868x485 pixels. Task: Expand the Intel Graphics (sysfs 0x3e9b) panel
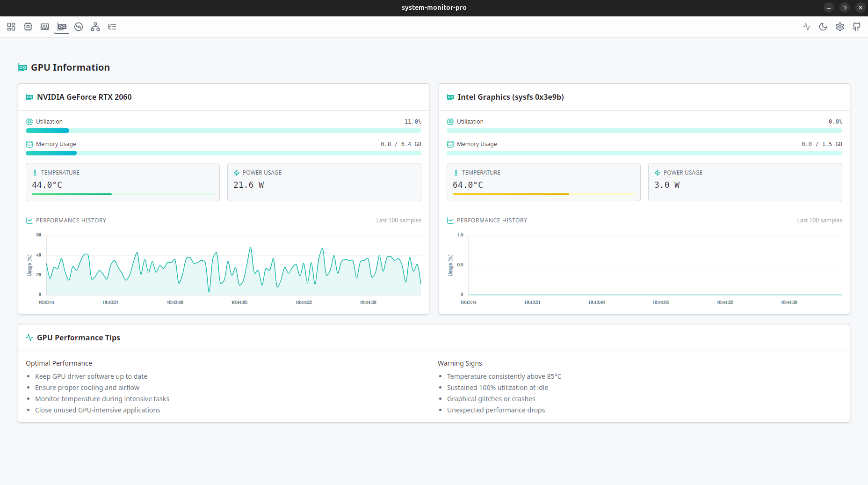pyautogui.click(x=510, y=97)
